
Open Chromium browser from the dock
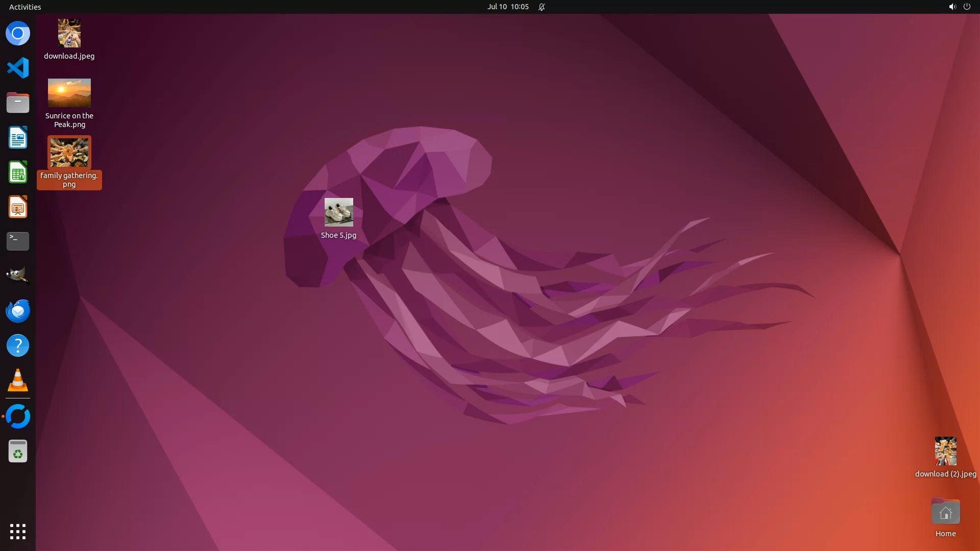pyautogui.click(x=18, y=34)
